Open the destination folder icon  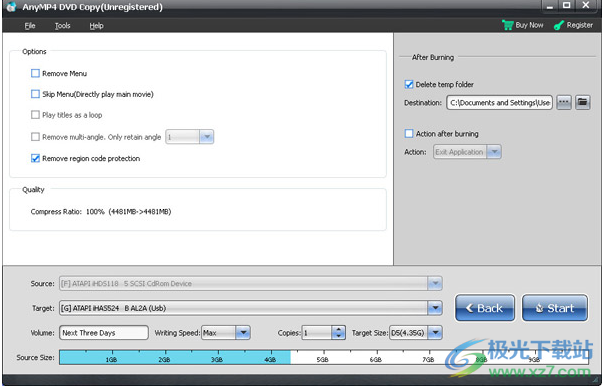coord(583,102)
